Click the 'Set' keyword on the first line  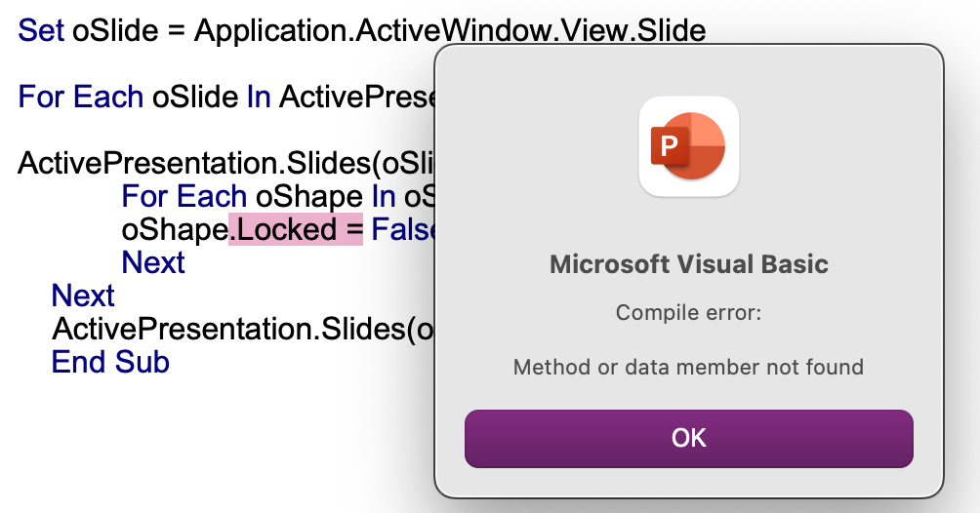(41, 30)
